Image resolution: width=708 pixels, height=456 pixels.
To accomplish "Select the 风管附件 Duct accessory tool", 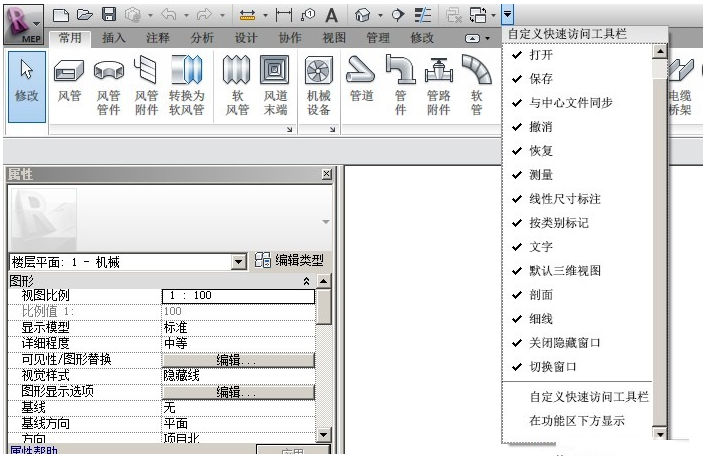I will [x=146, y=85].
